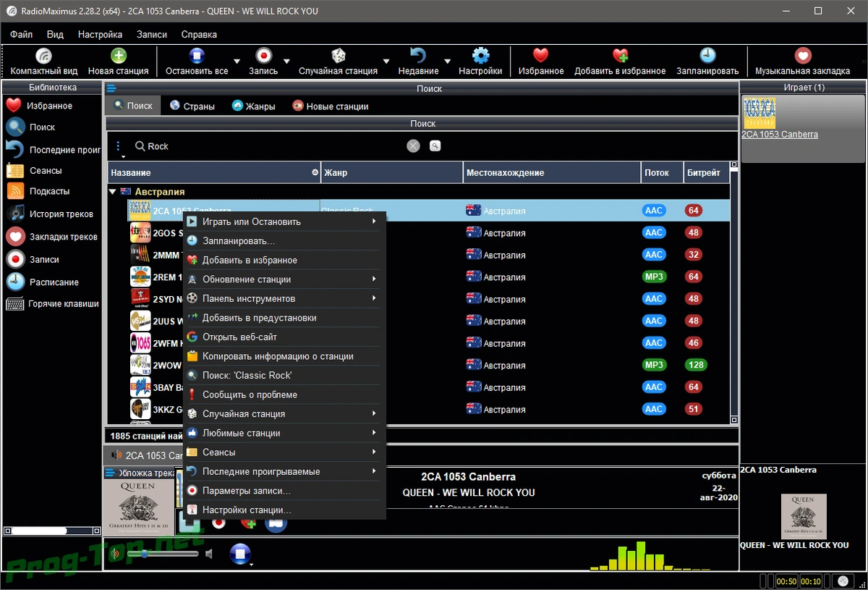Choose Настройки станции... in context menu
Image resolution: width=868 pixels, height=590 pixels.
[284, 510]
